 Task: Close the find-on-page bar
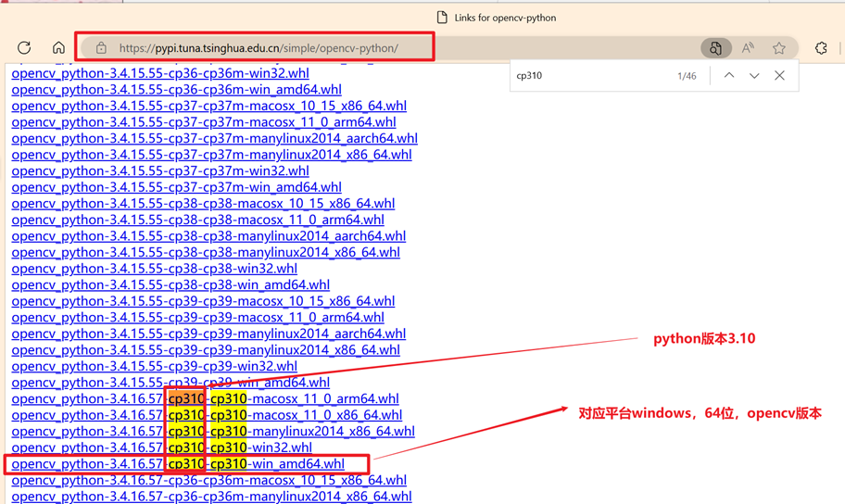(779, 75)
